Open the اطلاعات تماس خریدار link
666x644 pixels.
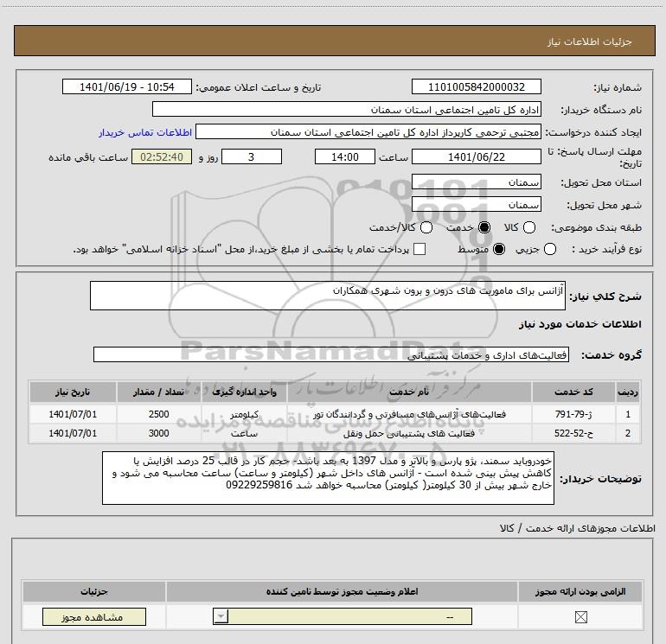click(145, 132)
